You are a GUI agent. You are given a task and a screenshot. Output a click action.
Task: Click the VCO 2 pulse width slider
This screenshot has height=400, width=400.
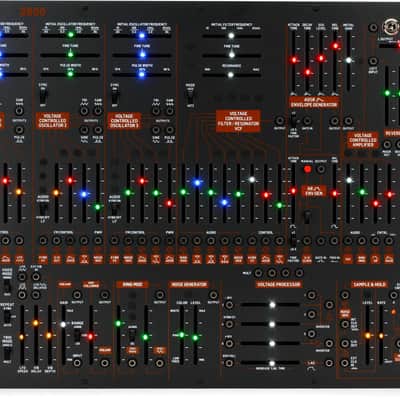click(70, 74)
